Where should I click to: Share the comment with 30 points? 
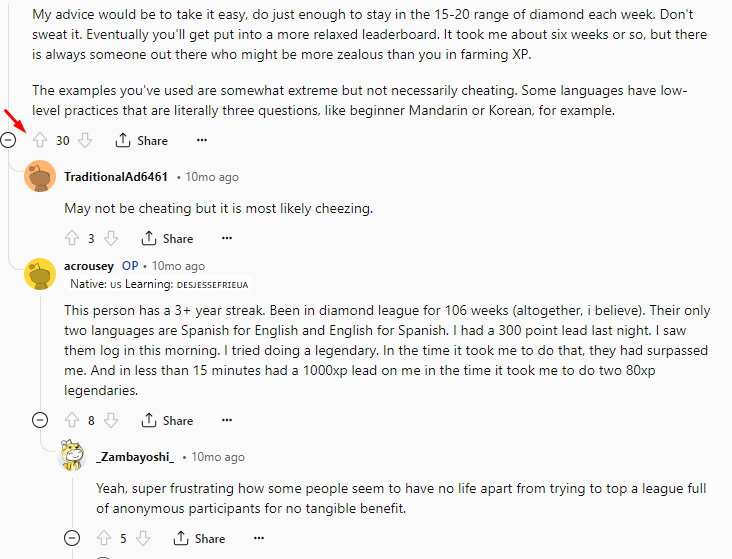[142, 140]
